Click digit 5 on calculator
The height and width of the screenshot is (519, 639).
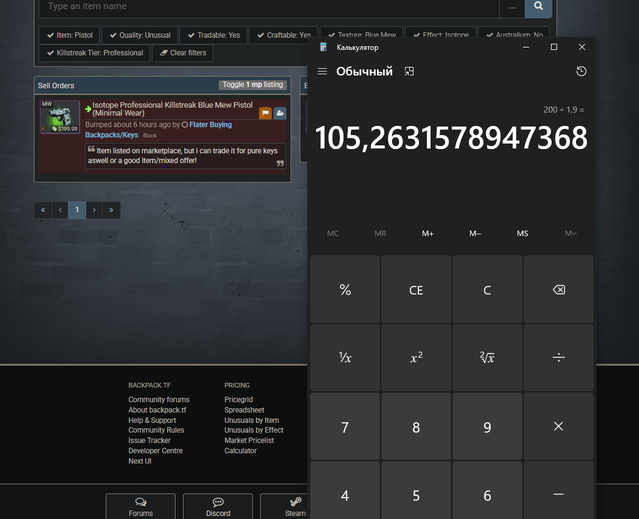click(416, 494)
